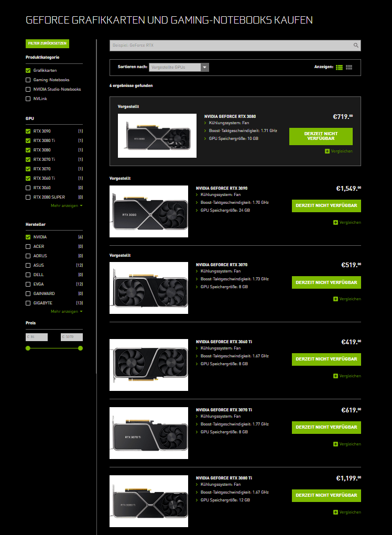The width and height of the screenshot is (392, 535).
Task: Click right handle of price slider
Action: click(x=81, y=348)
